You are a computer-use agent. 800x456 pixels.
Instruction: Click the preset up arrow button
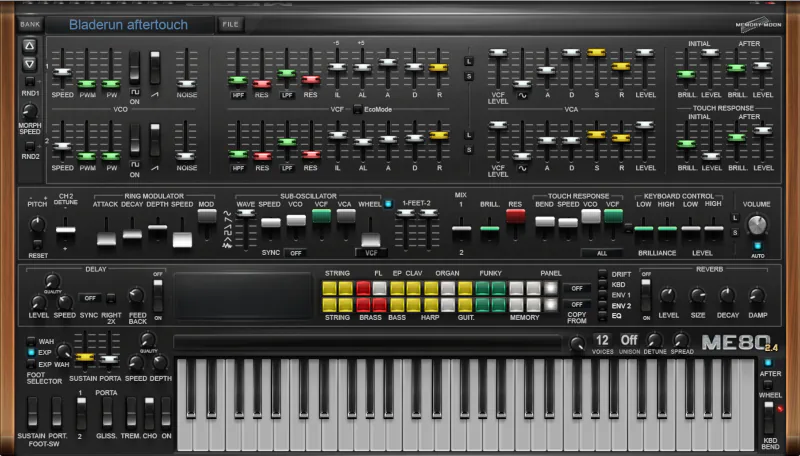click(x=30, y=46)
